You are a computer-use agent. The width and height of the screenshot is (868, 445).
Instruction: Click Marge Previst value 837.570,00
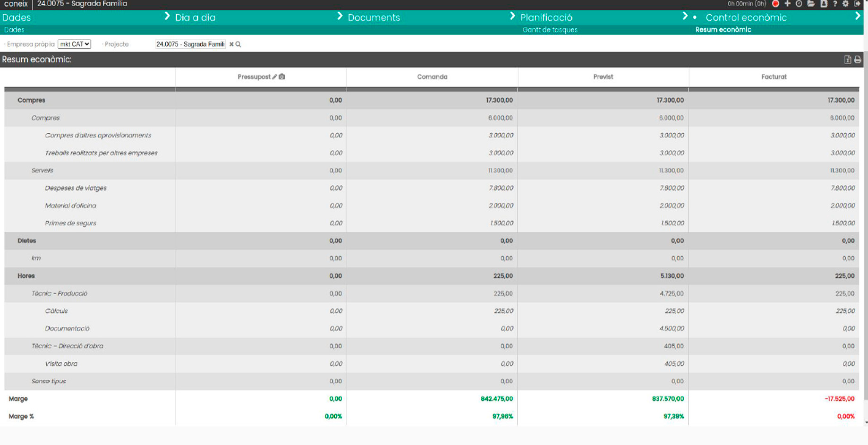pos(668,399)
